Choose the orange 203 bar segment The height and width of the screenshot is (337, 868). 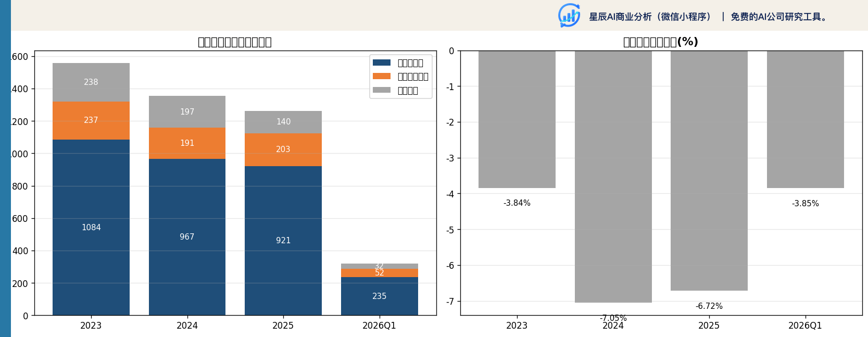pos(283,150)
